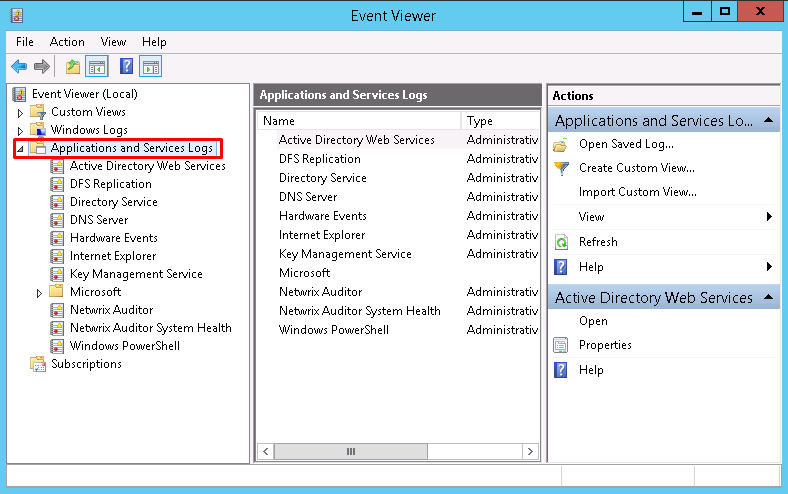Select DNS Server row in center list

399,197
